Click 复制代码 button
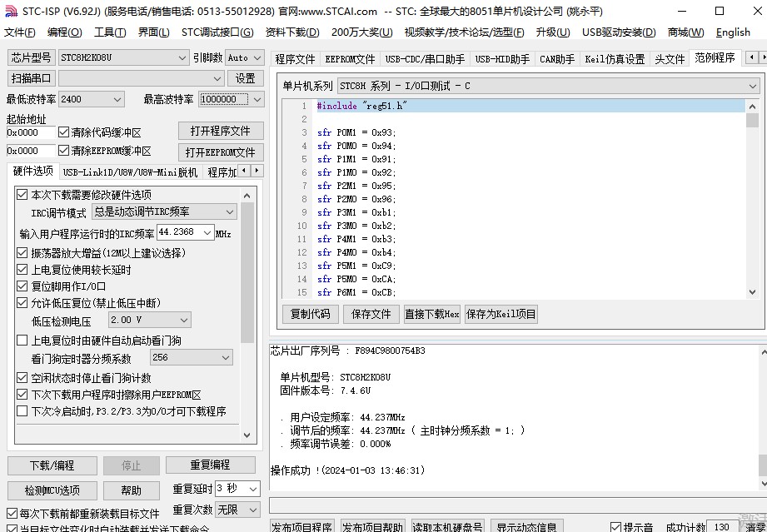Image resolution: width=767 pixels, height=532 pixels. pos(310,314)
